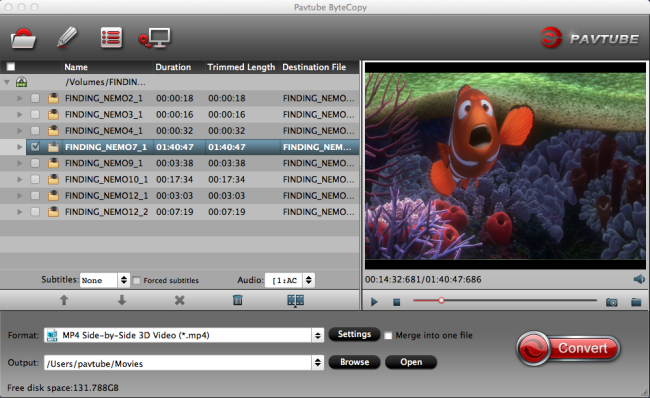Click the 00:03:03 duration cell

(175, 196)
